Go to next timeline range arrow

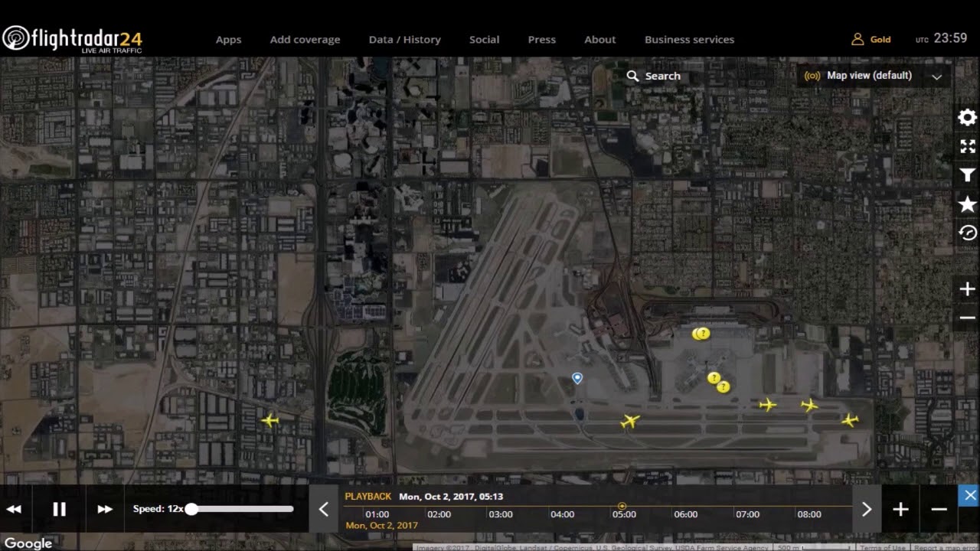tap(867, 509)
